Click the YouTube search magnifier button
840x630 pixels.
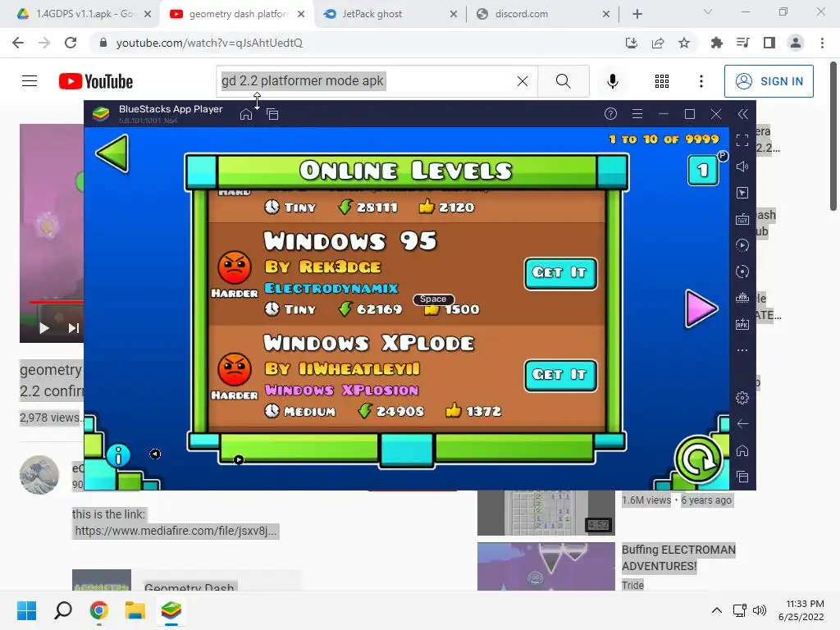[x=563, y=81]
